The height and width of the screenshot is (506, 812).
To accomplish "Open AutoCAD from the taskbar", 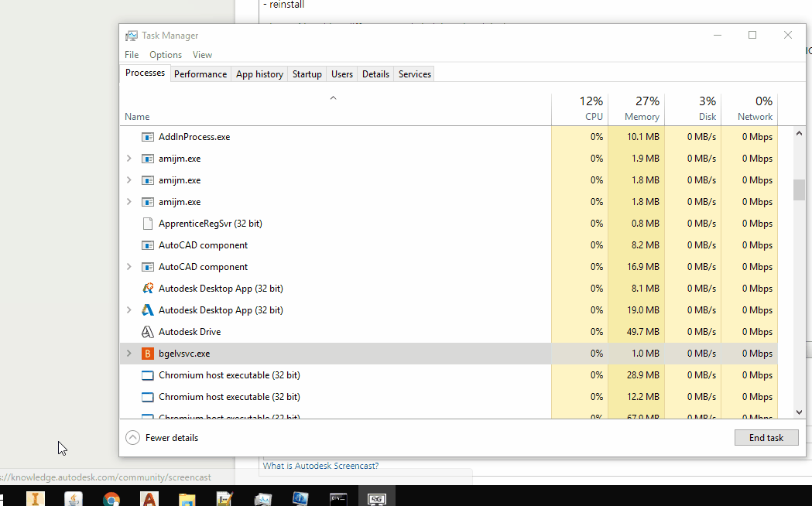I will pyautogui.click(x=150, y=498).
